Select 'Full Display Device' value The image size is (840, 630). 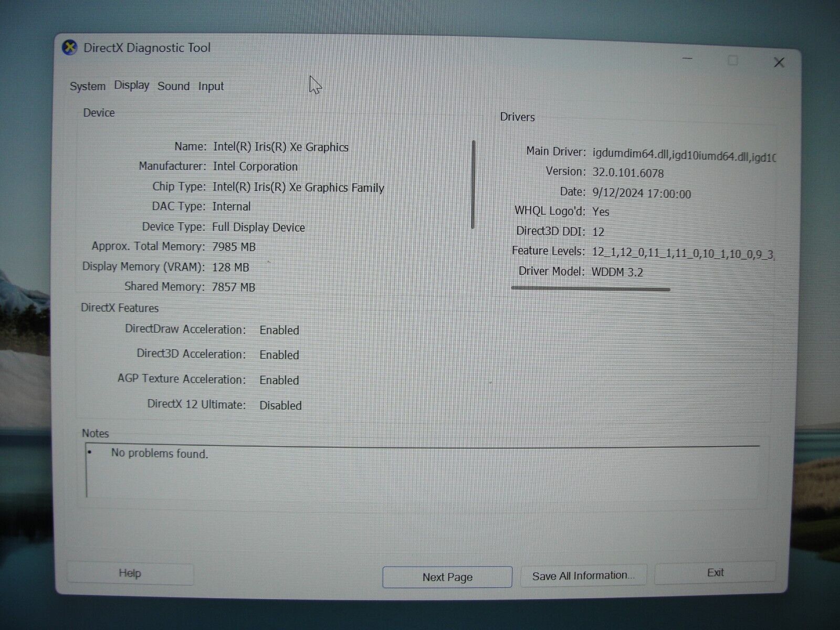pos(258,227)
